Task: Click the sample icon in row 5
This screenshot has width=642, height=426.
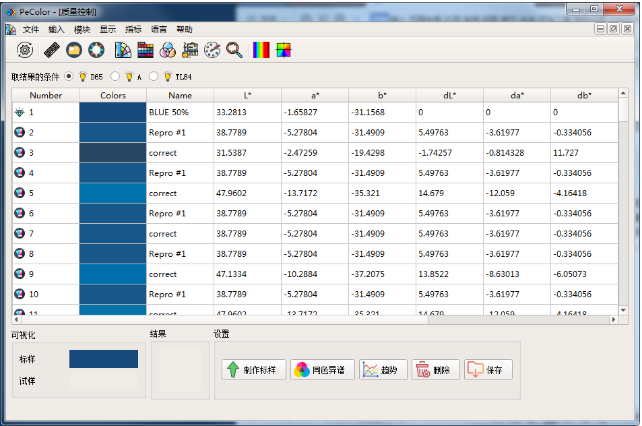Action: [19, 193]
